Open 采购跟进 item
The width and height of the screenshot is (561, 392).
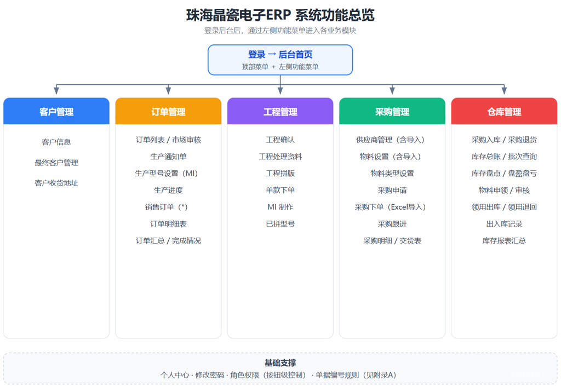point(392,224)
